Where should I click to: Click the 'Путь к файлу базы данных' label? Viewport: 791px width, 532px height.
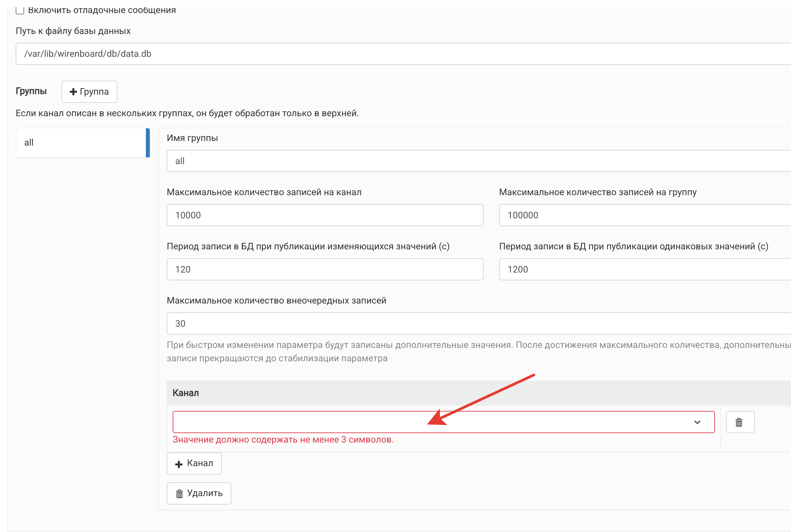click(x=73, y=31)
